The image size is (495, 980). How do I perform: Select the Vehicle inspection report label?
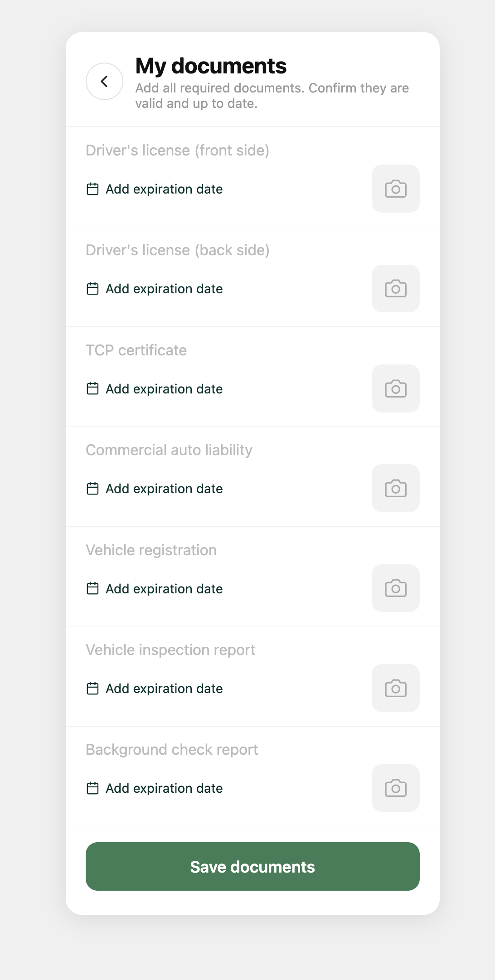(x=170, y=650)
